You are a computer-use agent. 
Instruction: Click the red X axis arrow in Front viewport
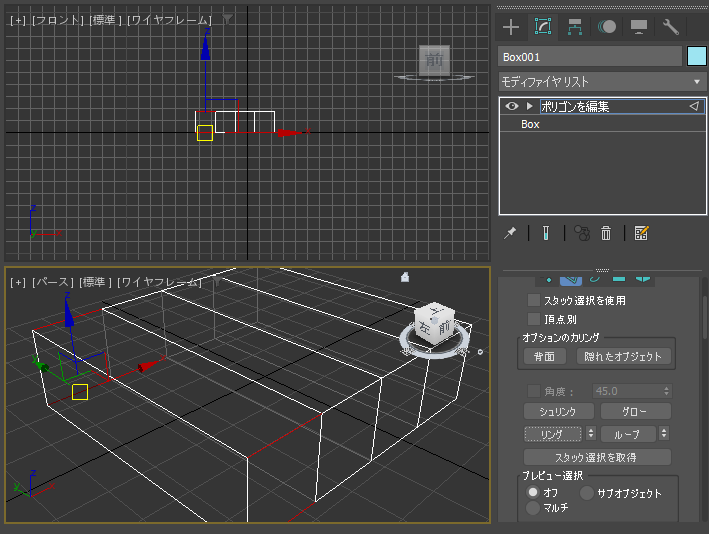pyautogui.click(x=288, y=132)
